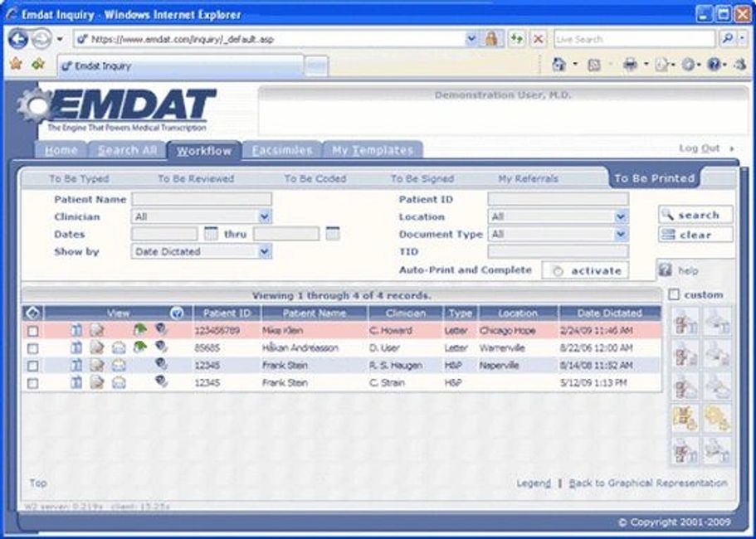Click the Back to Graphical Representation link
This screenshot has width=756, height=539.
tap(647, 483)
